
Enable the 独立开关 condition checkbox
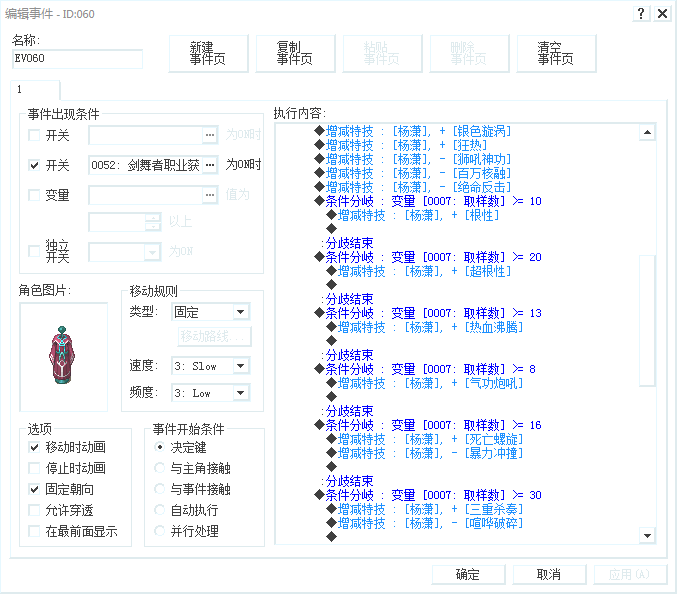click(34, 251)
